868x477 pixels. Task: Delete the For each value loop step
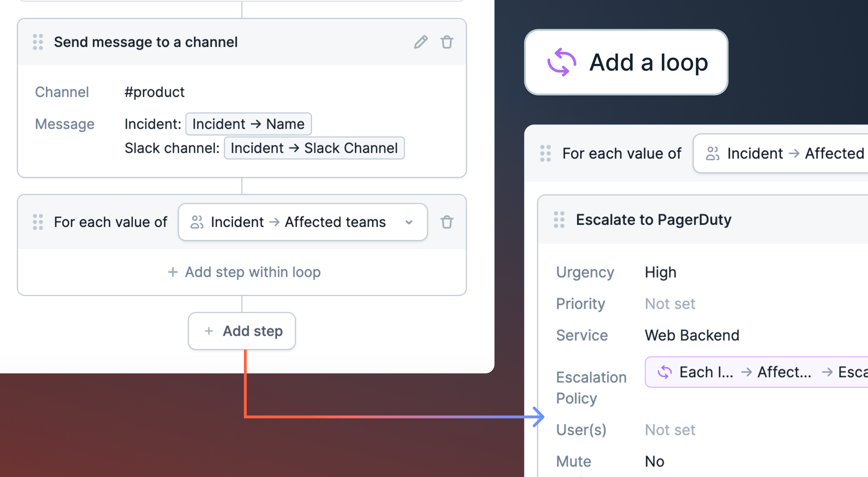click(x=447, y=222)
